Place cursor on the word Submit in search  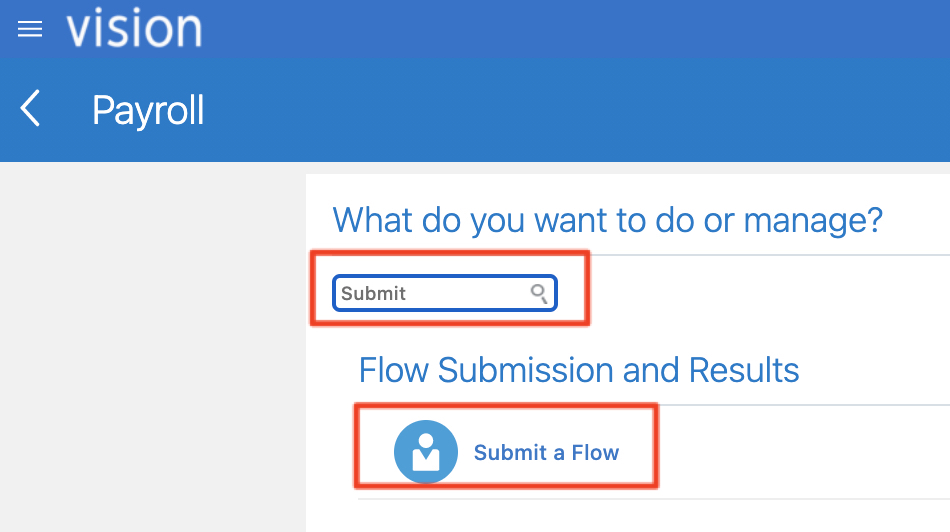[x=373, y=294]
